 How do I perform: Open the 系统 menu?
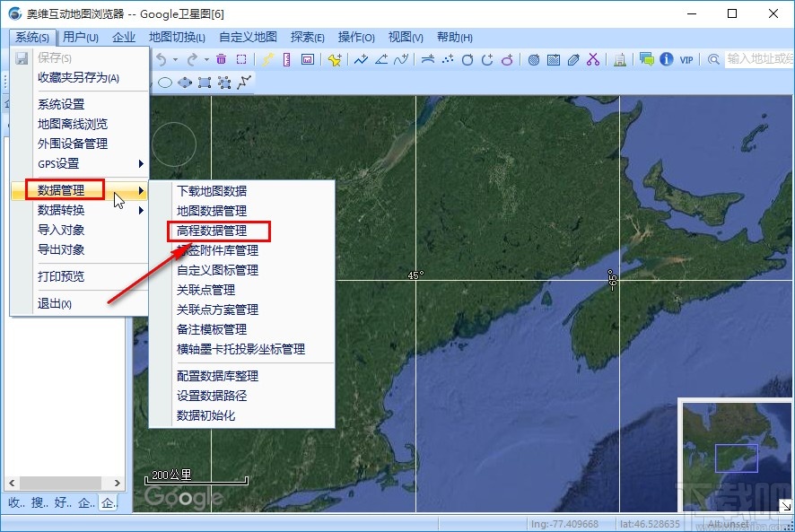[x=32, y=37]
